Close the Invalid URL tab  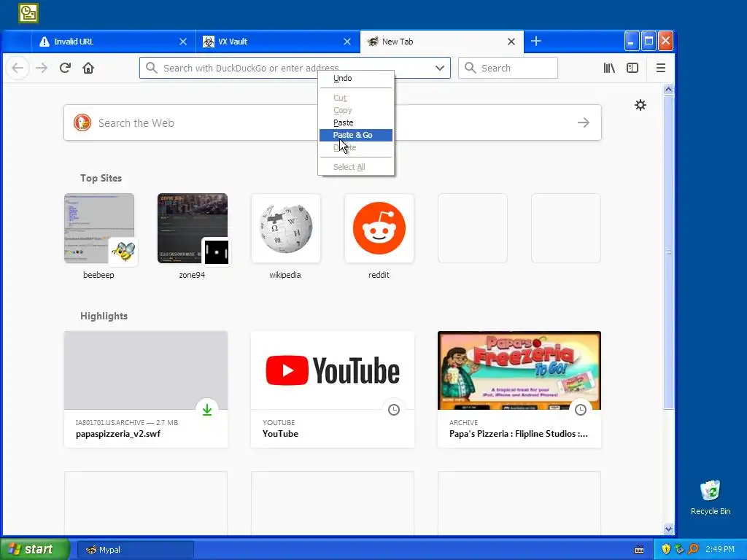(183, 42)
